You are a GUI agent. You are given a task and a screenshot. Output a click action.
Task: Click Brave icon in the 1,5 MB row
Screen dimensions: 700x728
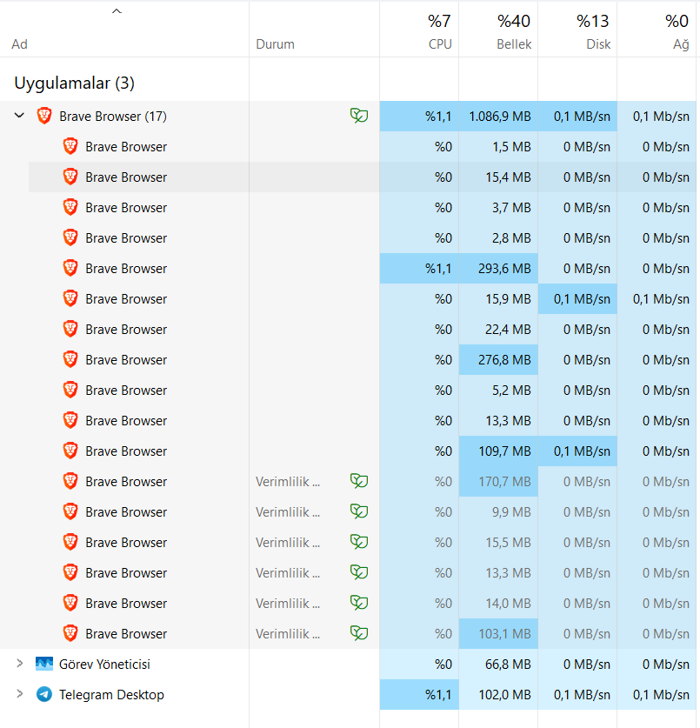pyautogui.click(x=70, y=146)
